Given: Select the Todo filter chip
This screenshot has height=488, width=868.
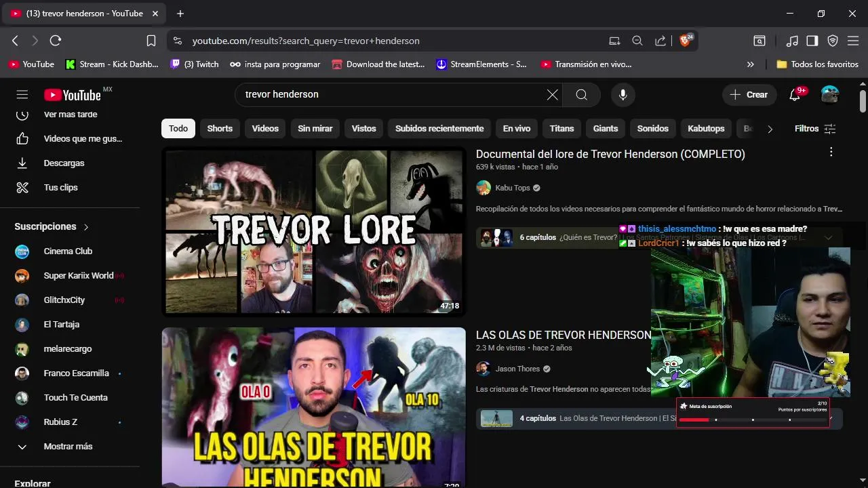Looking at the screenshot, I should [x=178, y=129].
